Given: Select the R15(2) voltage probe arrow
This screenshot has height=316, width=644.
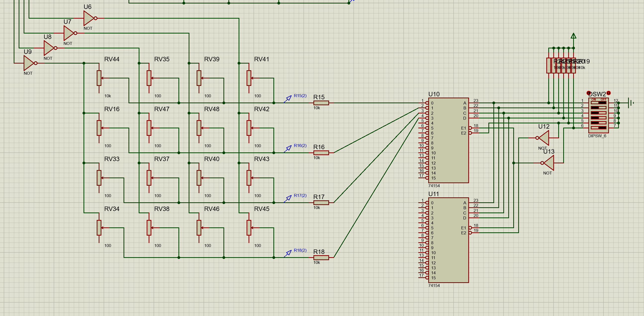Looking at the screenshot, I should [x=288, y=99].
